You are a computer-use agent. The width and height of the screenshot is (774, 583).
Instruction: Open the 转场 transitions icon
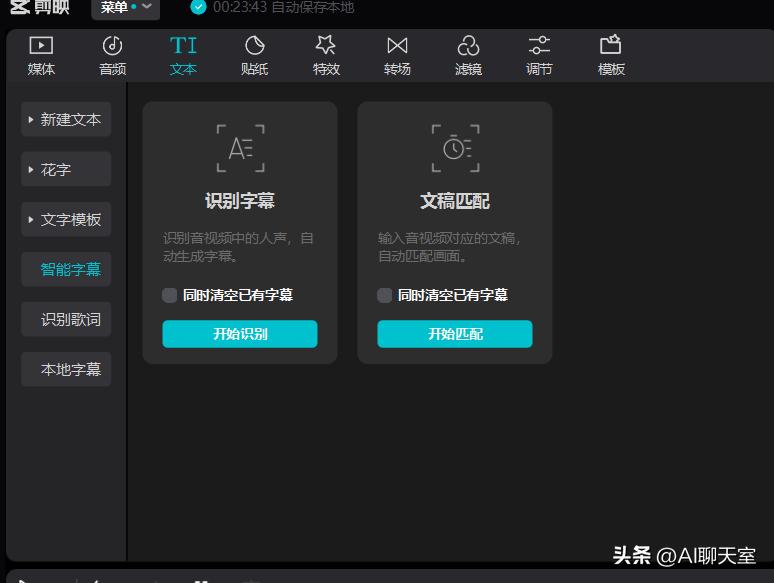pyautogui.click(x=397, y=46)
